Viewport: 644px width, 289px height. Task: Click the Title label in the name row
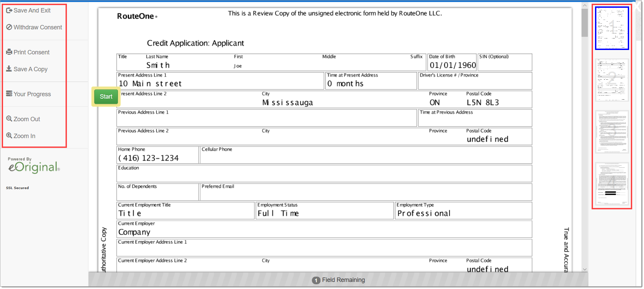(x=122, y=57)
